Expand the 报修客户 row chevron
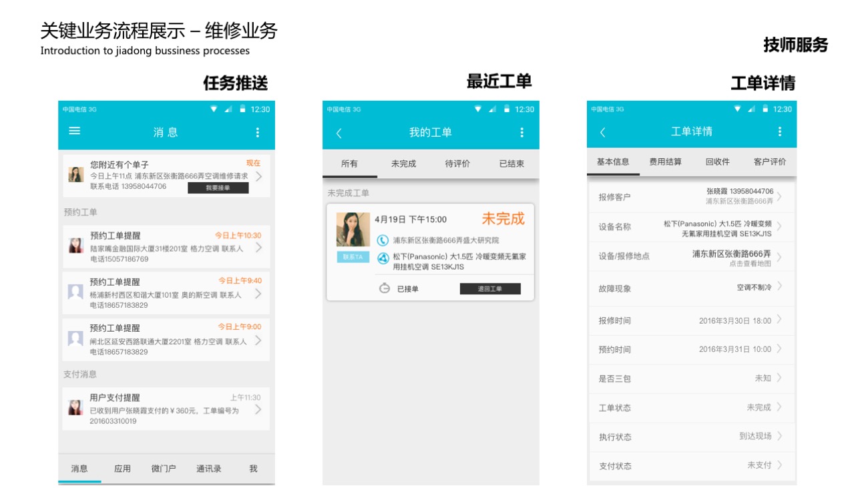Viewport: 868px width, 488px height. coord(779,196)
